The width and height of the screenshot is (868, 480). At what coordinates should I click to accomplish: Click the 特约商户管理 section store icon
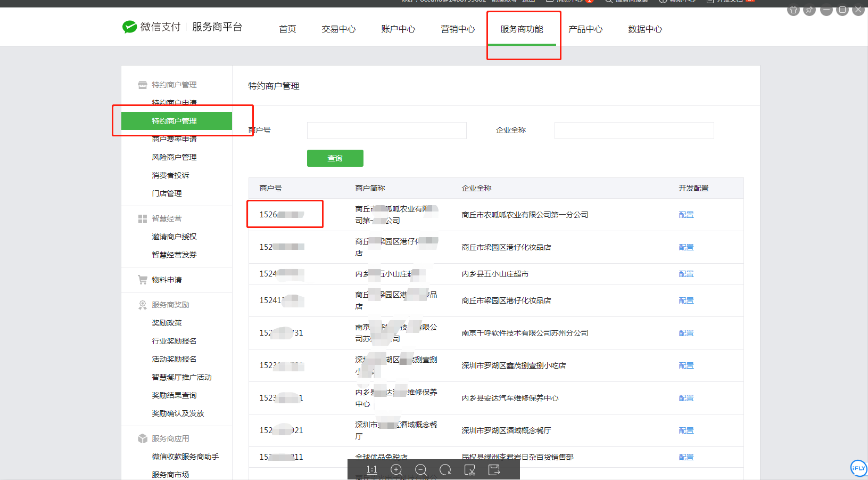142,85
